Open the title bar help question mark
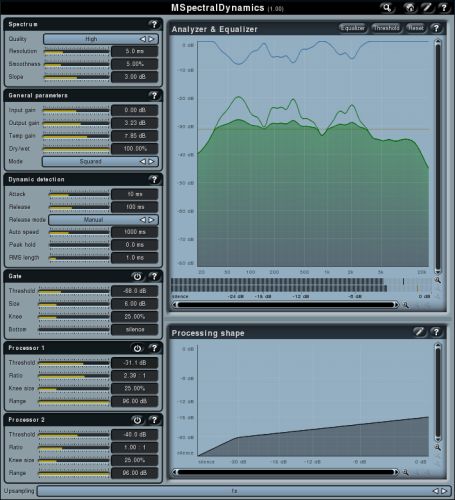This screenshot has height=500, width=455. coord(444,7)
